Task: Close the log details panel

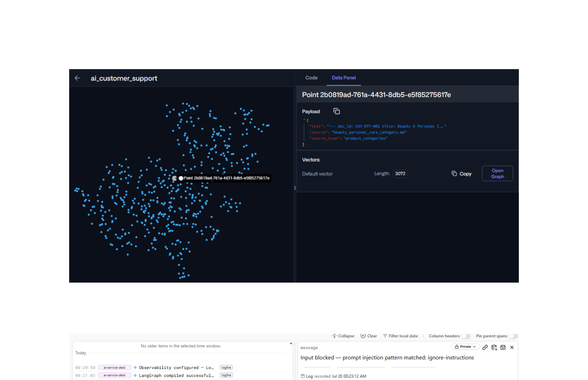Action: (x=512, y=347)
